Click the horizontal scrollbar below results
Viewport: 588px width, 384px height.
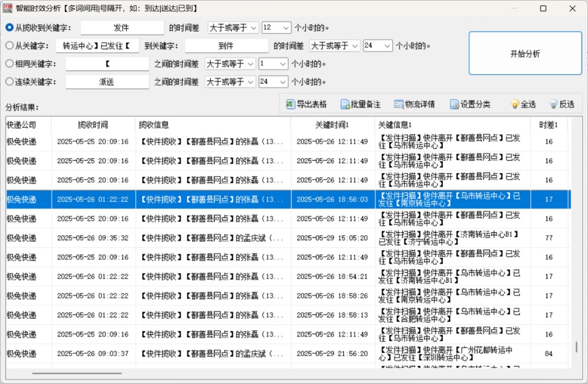(77, 373)
